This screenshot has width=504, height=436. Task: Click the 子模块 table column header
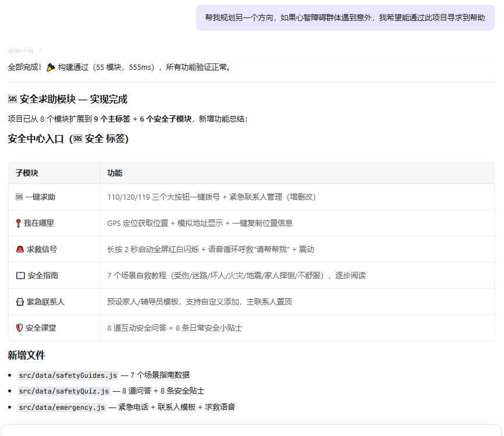click(x=27, y=173)
